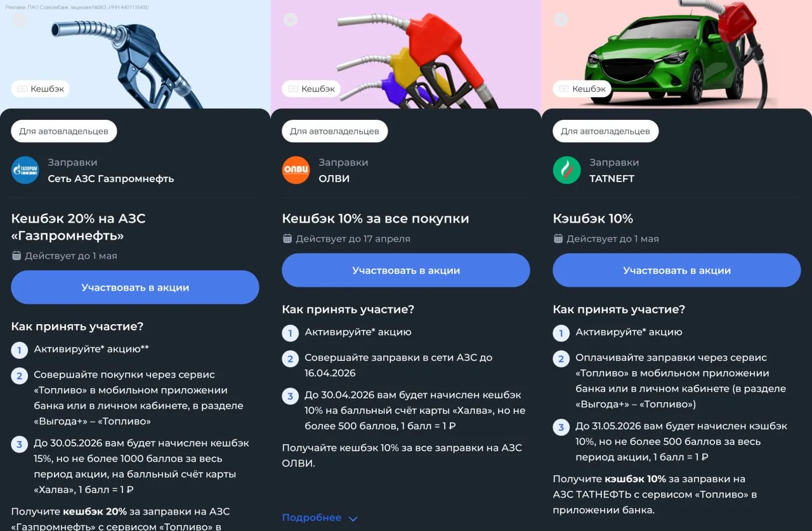Select 'Для автовладельцев' tag on TATNEFT card
This screenshot has width=812, height=531.
(x=605, y=131)
